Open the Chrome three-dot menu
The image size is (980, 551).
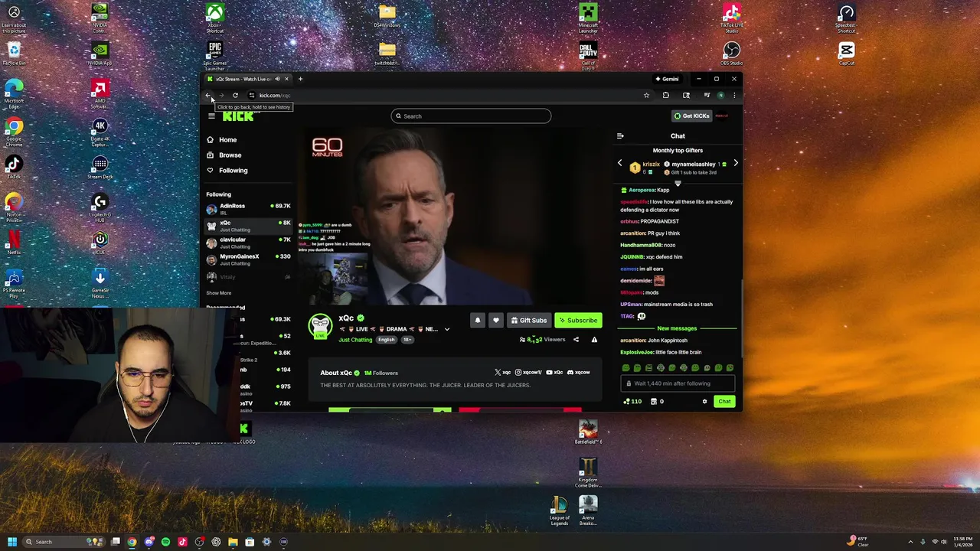734,96
